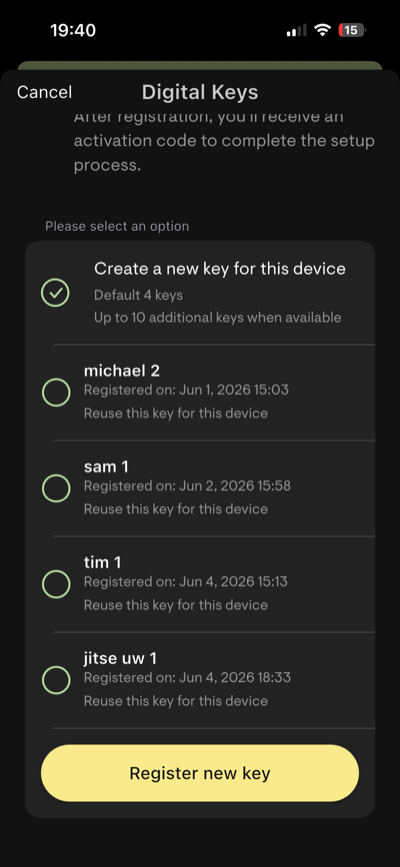Tap the sam 1 key name
This screenshot has width=400, height=867.
click(106, 467)
